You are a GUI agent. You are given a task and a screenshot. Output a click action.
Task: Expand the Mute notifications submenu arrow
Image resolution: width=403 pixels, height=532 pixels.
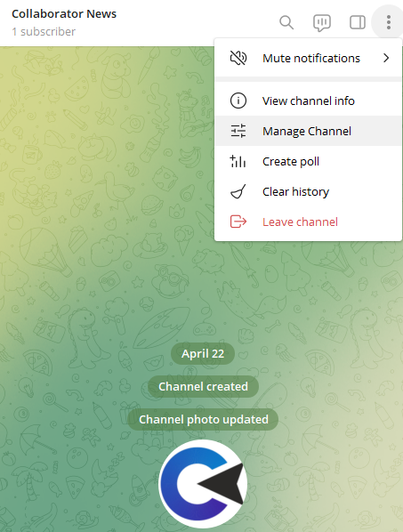(386, 58)
